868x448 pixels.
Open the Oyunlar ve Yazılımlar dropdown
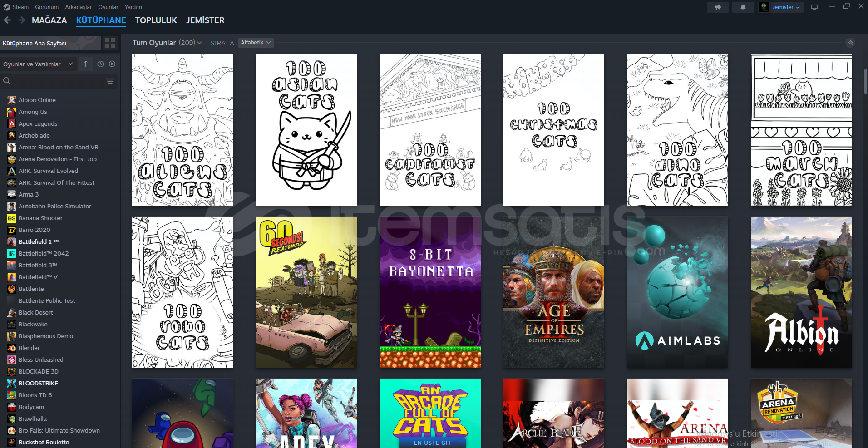(38, 64)
